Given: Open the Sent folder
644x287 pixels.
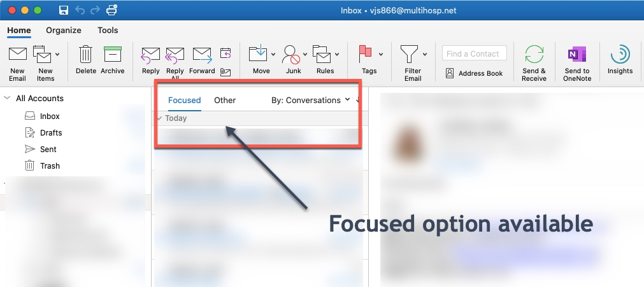Looking at the screenshot, I should pyautogui.click(x=40, y=149).
